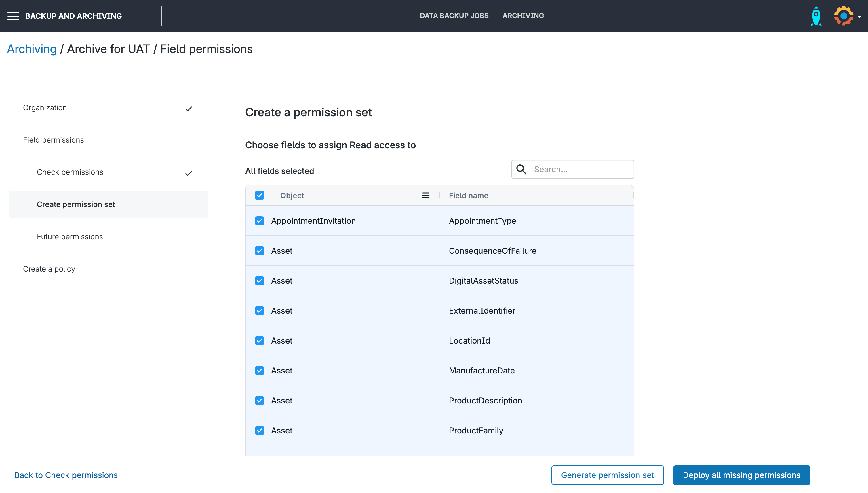Go back to Check permissions link

[x=66, y=475]
